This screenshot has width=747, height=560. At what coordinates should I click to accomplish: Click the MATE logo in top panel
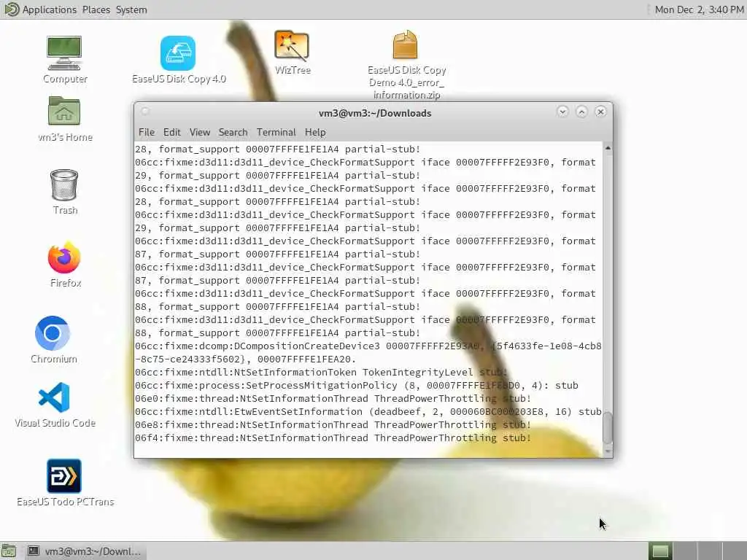click(x=11, y=9)
